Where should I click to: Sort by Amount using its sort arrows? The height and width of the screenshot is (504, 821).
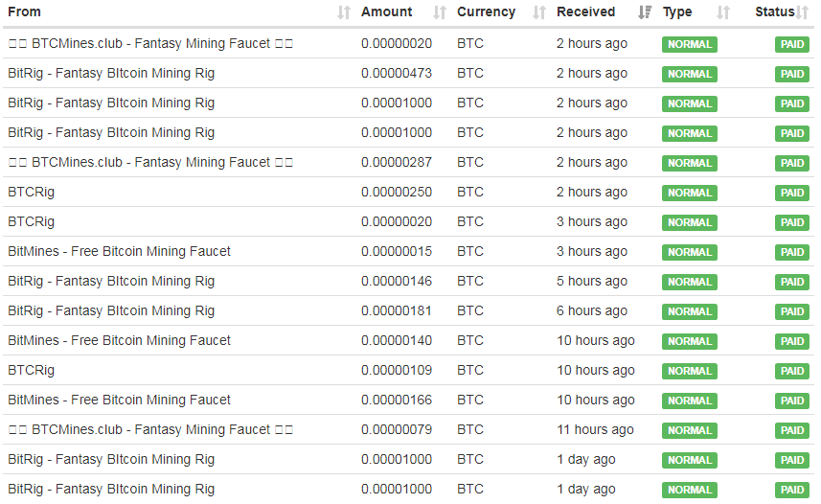[440, 12]
